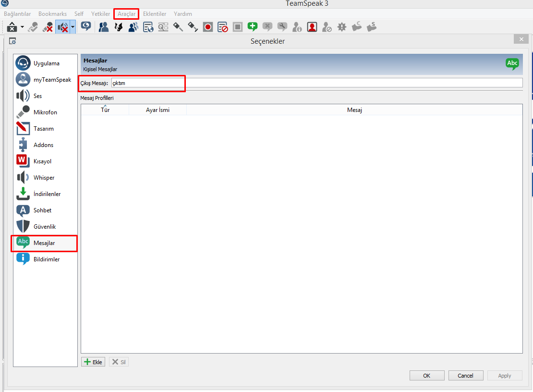Open the Eklentiler menu
Image resolution: width=533 pixels, height=392 pixels.
(155, 14)
